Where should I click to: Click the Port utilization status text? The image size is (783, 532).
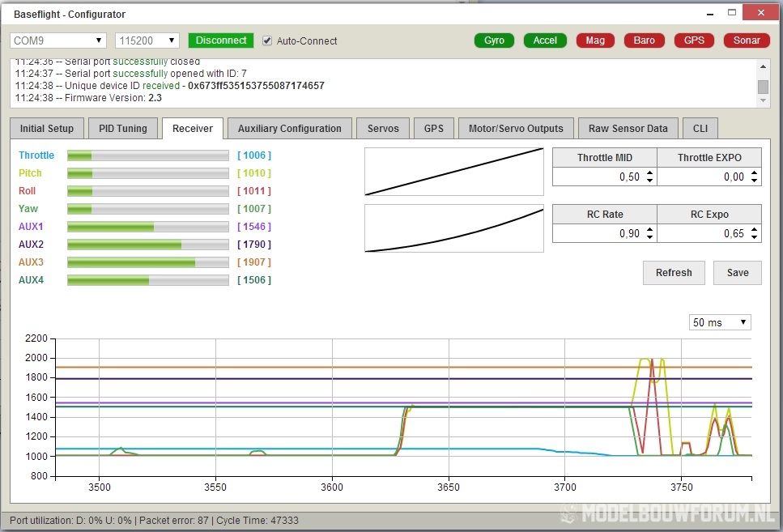[71, 521]
